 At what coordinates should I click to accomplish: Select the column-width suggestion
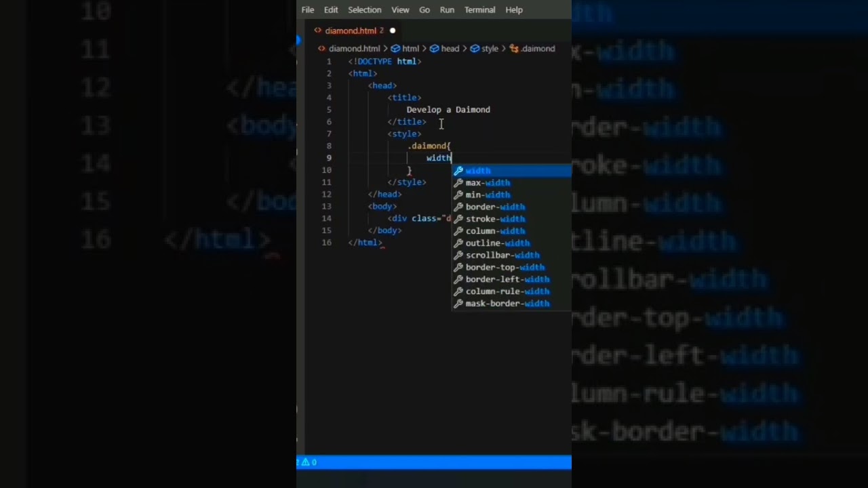(x=513, y=231)
